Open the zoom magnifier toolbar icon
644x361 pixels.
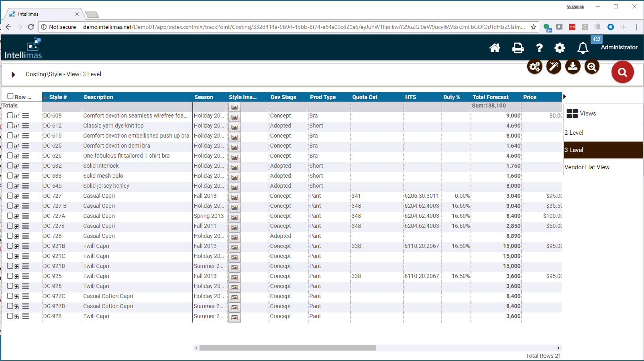591,67
